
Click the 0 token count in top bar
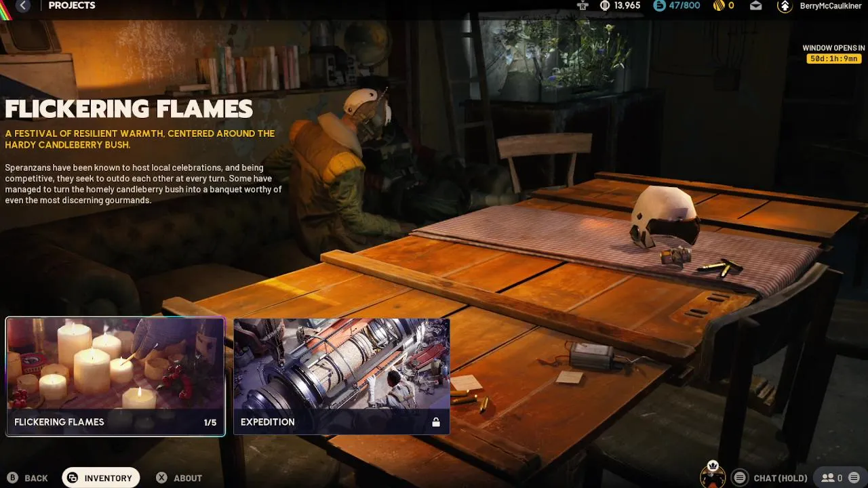731,5
